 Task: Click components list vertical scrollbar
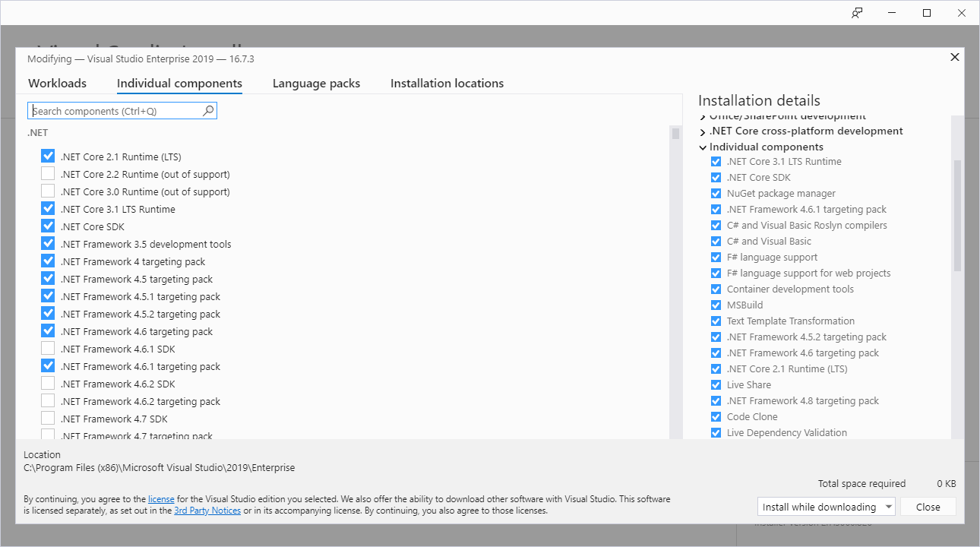click(x=675, y=281)
